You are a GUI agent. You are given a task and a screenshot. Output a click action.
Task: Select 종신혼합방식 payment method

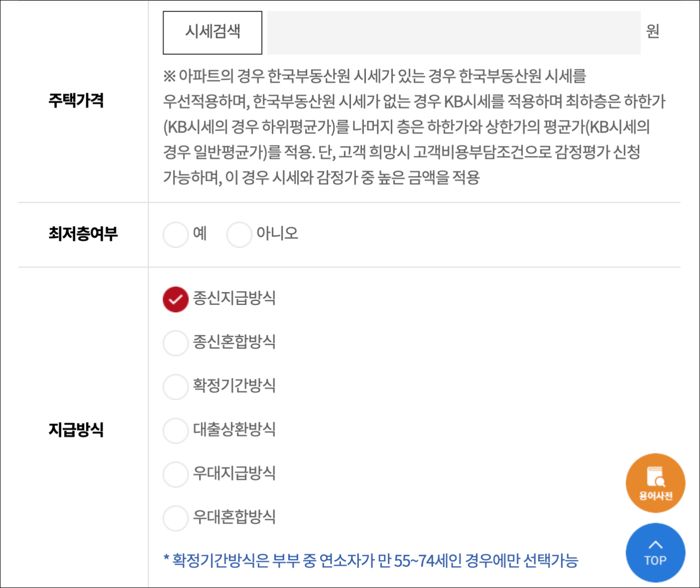(x=175, y=343)
